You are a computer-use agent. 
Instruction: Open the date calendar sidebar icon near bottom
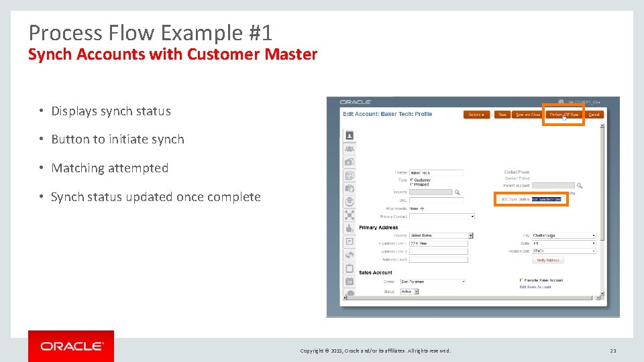coord(350,282)
